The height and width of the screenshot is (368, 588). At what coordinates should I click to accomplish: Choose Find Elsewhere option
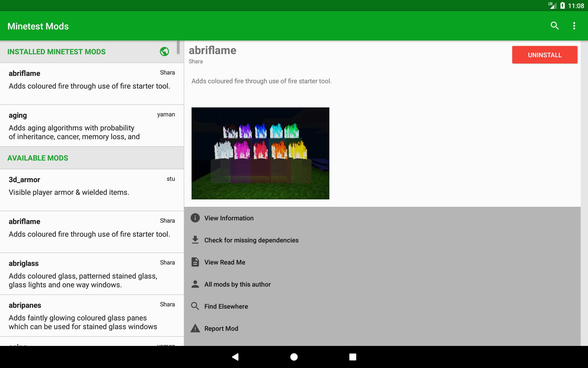(x=382, y=306)
